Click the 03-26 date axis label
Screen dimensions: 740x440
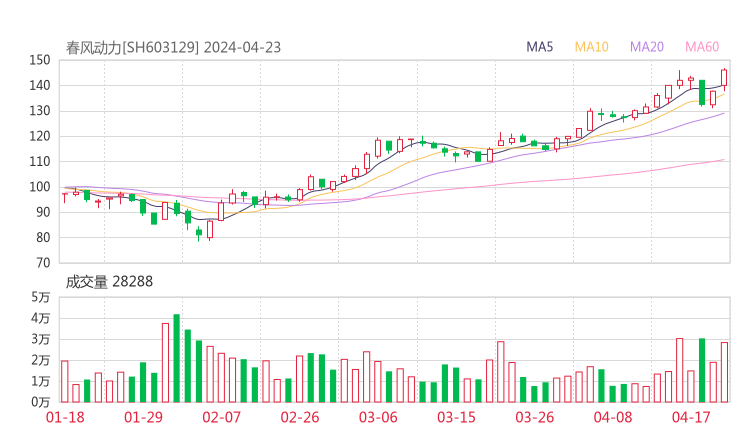(x=534, y=417)
